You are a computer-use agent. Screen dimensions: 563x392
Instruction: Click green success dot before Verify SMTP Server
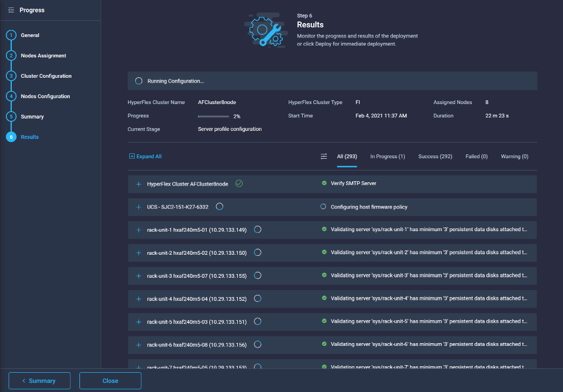coord(324,183)
